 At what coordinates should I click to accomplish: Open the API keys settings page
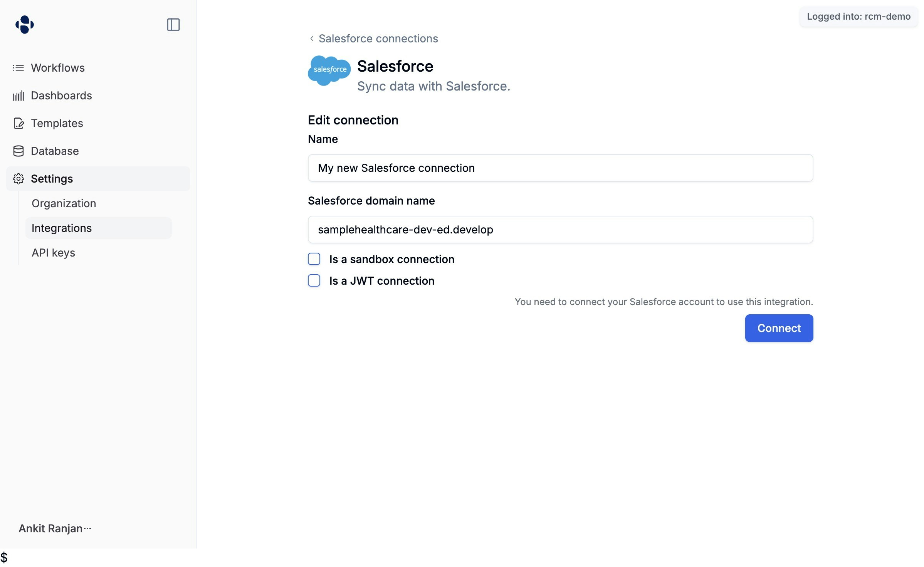tap(53, 253)
